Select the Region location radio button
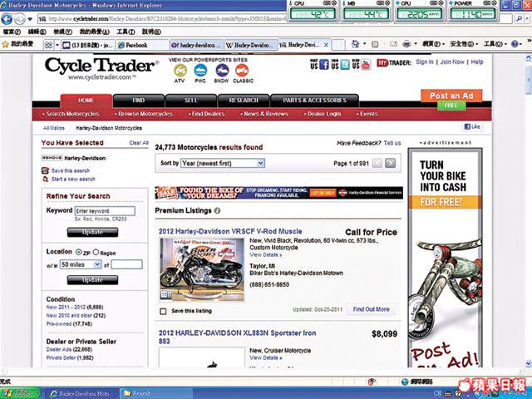Viewport: 532px width, 399px height. coord(96,253)
